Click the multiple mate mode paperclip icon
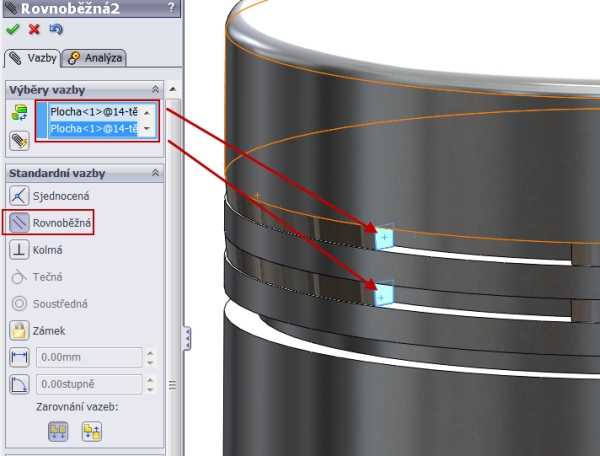 19,141
